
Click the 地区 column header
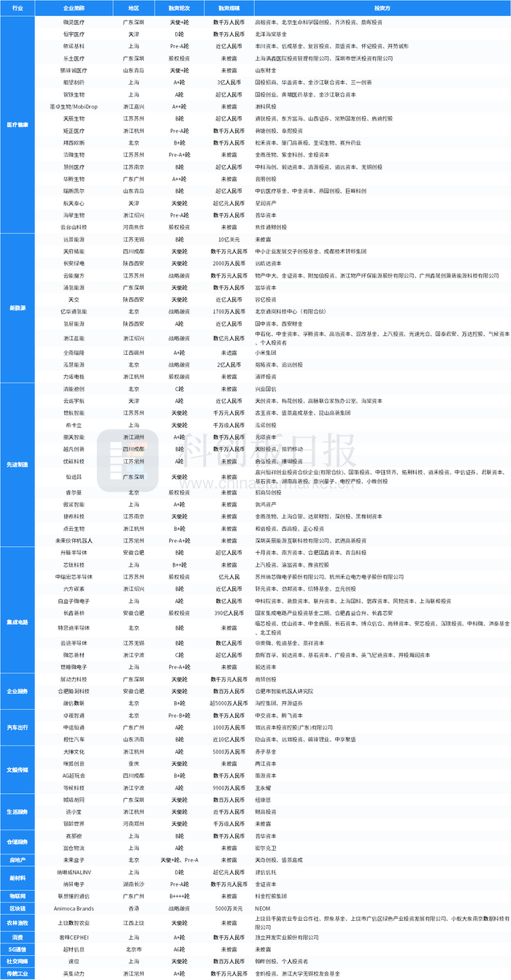134,9
